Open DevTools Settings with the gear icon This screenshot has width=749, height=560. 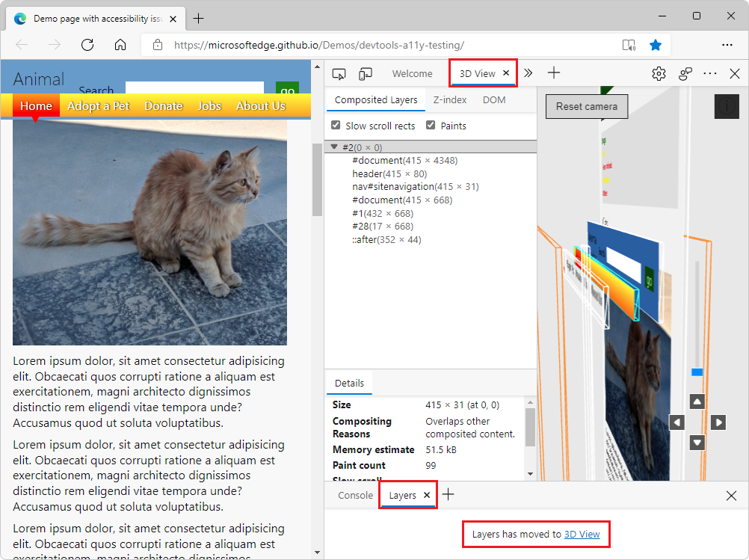click(x=658, y=73)
